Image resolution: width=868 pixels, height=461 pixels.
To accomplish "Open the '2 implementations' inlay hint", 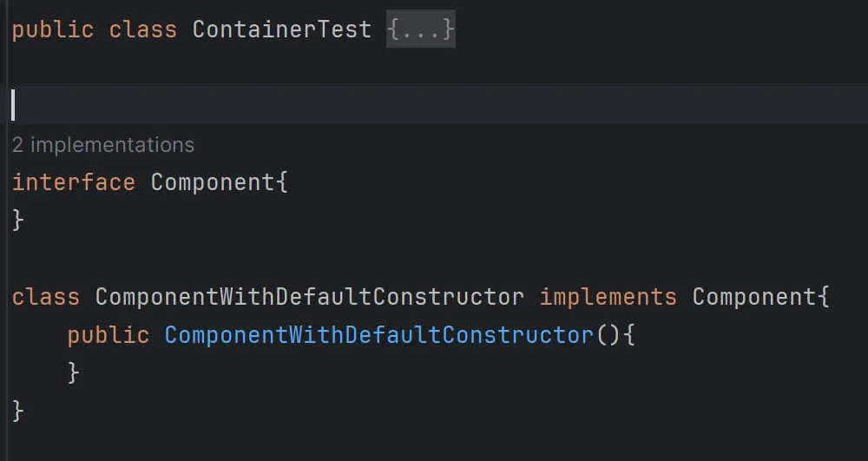I will [103, 145].
